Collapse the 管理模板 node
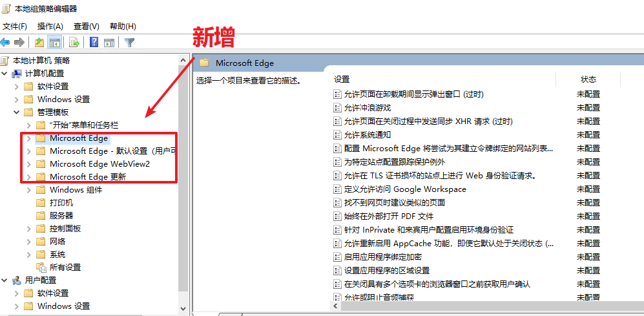 click(17, 112)
